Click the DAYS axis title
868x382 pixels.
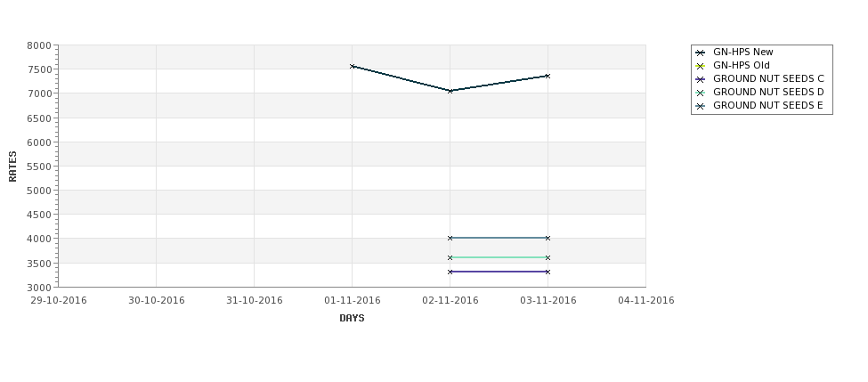(x=352, y=318)
